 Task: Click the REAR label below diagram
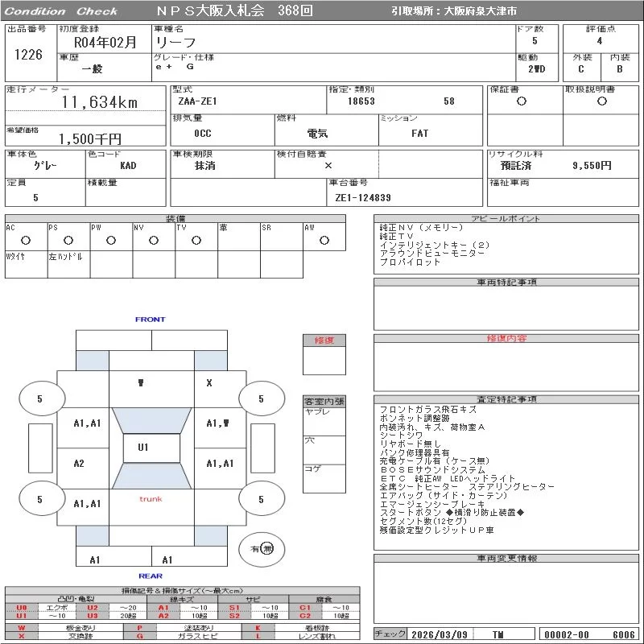tap(151, 576)
